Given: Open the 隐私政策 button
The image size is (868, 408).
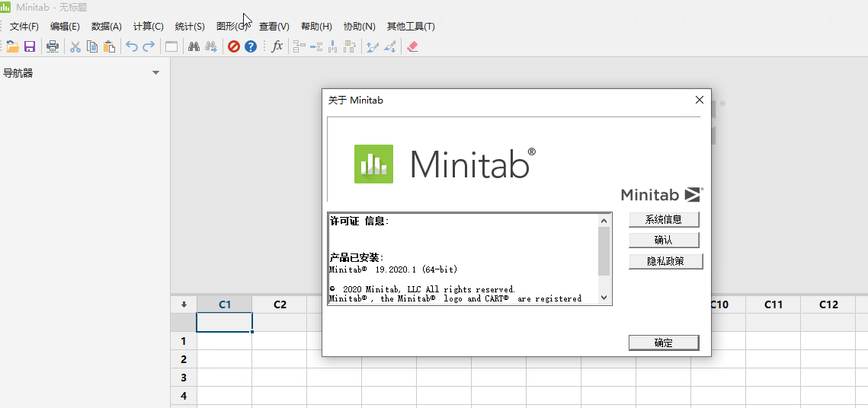Looking at the screenshot, I should [x=665, y=262].
